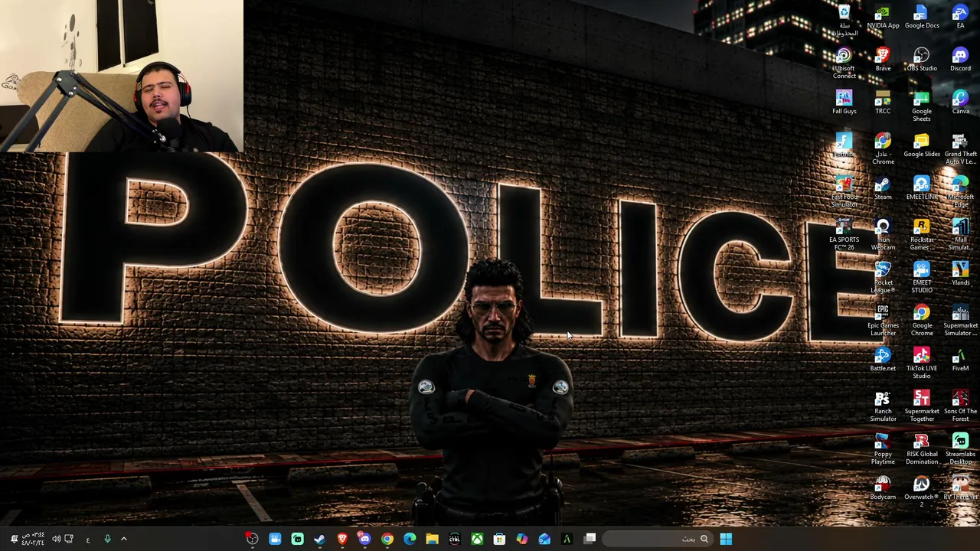This screenshot has width=980, height=551.
Task: Open the Google Docs desktop shortcut
Action: [922, 18]
